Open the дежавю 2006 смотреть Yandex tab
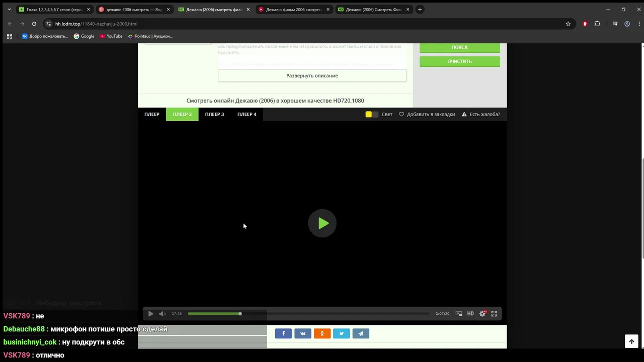 click(x=134, y=10)
